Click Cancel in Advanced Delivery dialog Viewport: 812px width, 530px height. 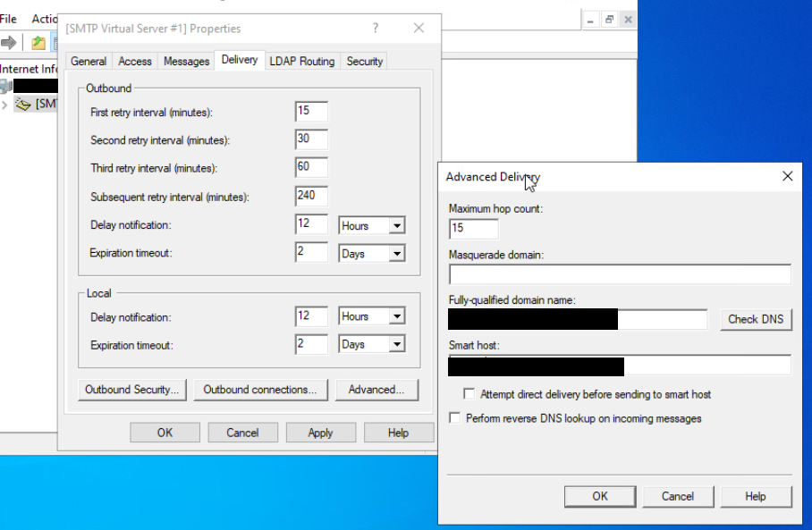[678, 496]
